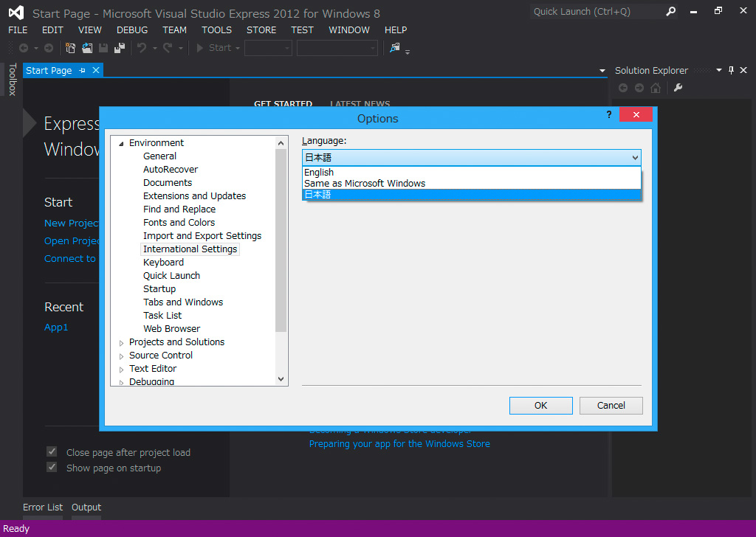The width and height of the screenshot is (756, 537).
Task: Open the DEBUG menu
Action: click(132, 30)
